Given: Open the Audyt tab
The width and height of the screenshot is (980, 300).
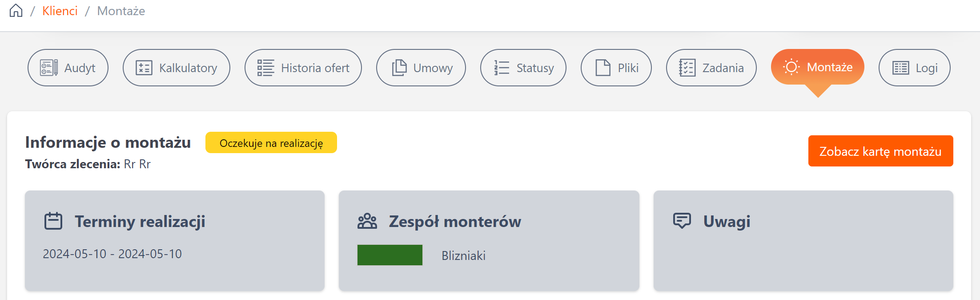Looking at the screenshot, I should coord(68,68).
